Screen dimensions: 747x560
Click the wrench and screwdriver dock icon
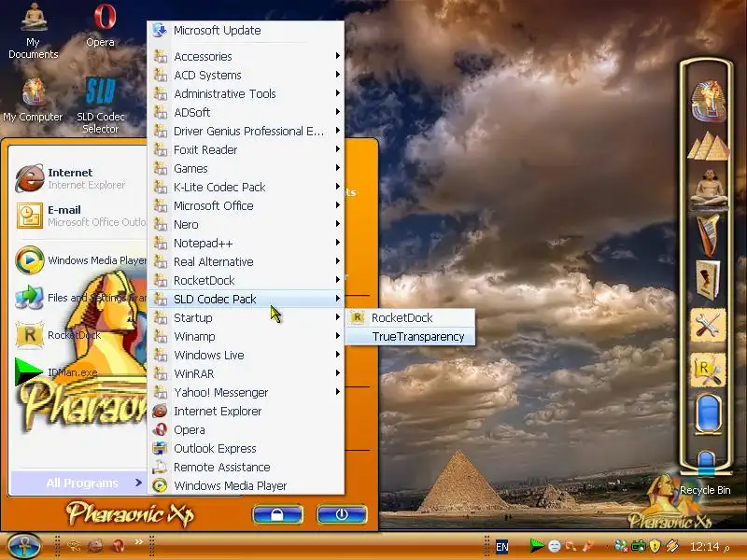click(708, 326)
